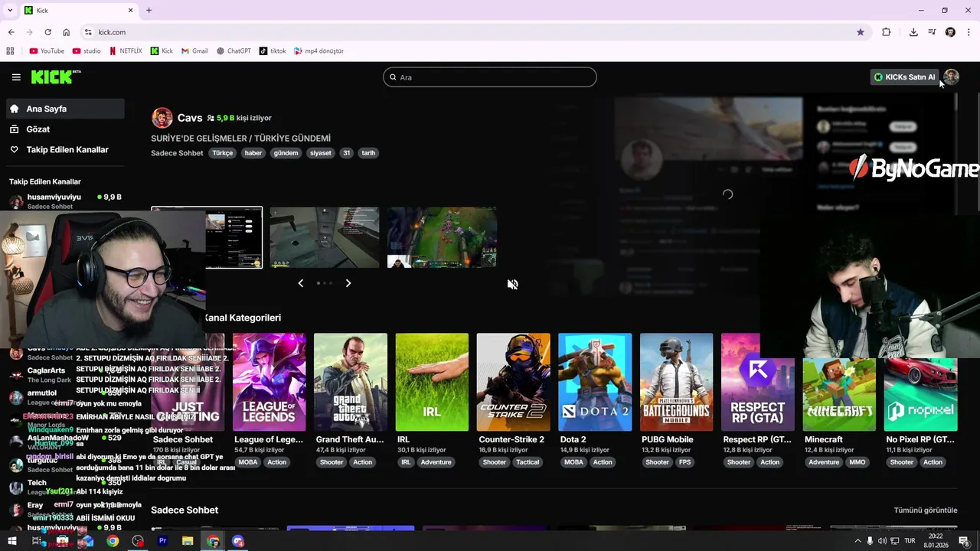
Task: Open the user profile avatar menu
Action: 951,77
